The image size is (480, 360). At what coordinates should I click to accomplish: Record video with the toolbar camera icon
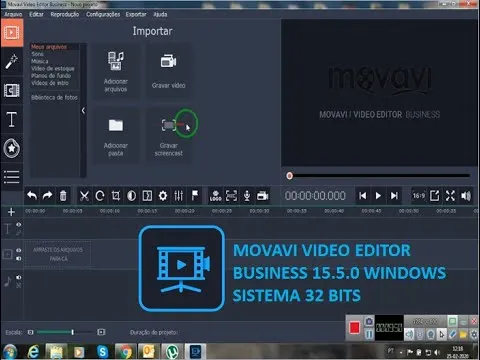pos(263,196)
